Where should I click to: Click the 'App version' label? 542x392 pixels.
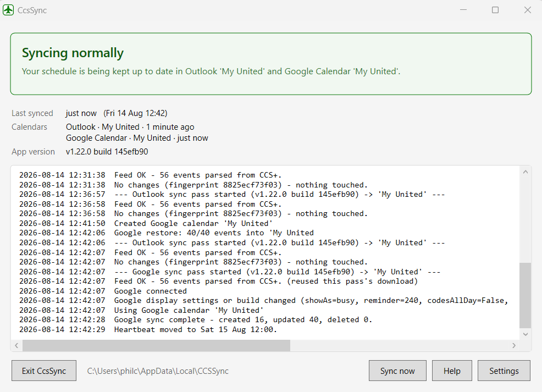[x=33, y=151]
